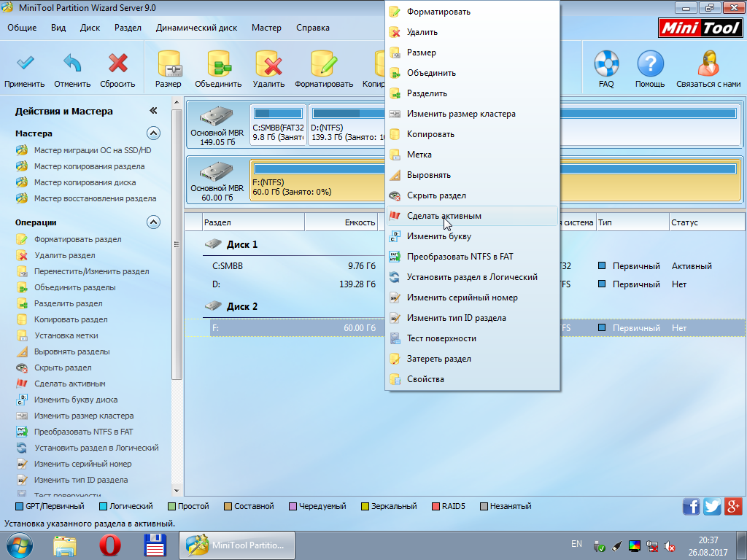This screenshot has height=560, width=747.
Task: Choose Разделить in the context menu
Action: [x=472, y=93]
